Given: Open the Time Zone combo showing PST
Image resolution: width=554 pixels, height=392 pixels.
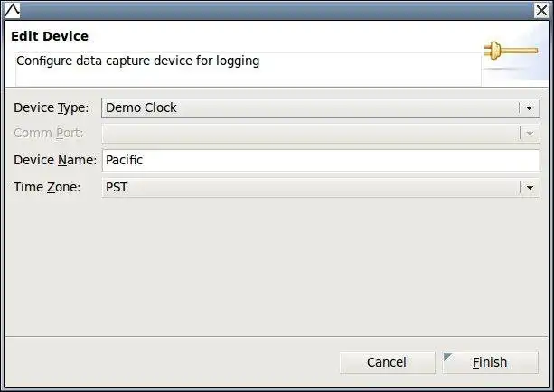Looking at the screenshot, I should click(x=309, y=187).
